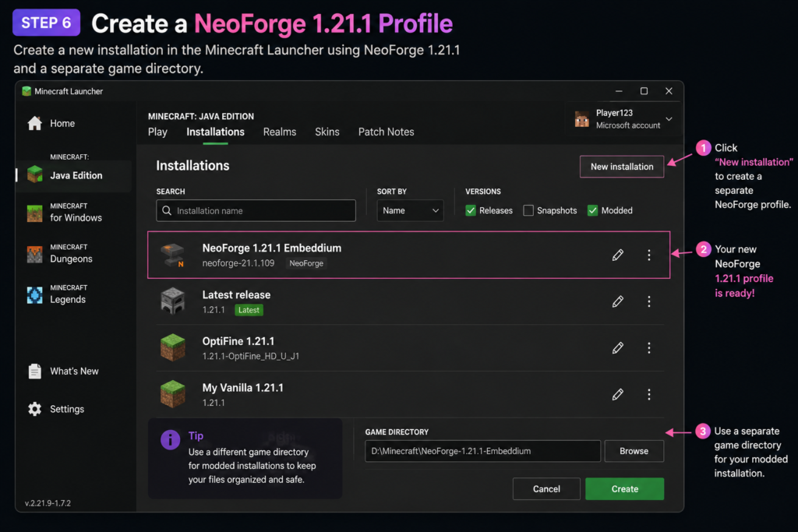Open launcher Settings gear
This screenshot has width=798, height=532.
tap(34, 409)
